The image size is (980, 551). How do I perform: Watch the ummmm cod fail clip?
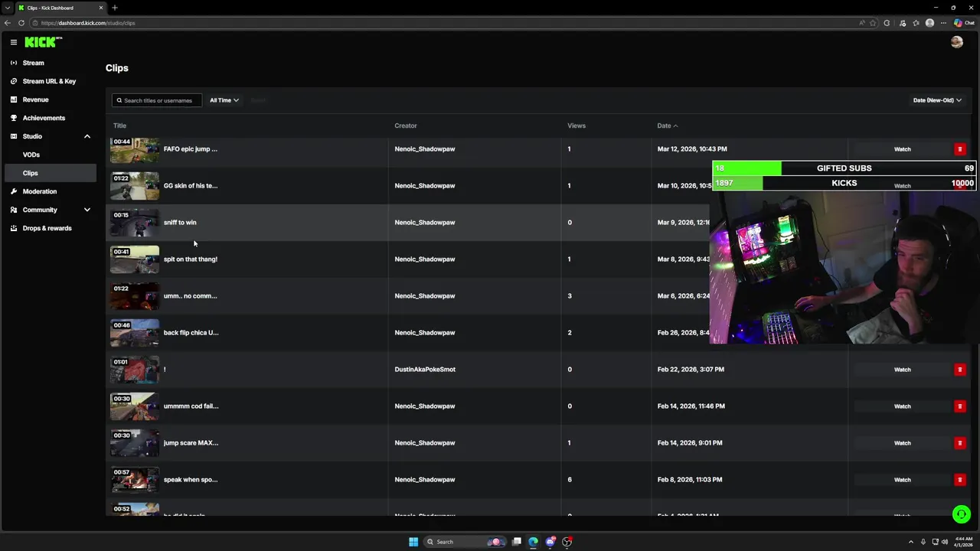(x=902, y=406)
